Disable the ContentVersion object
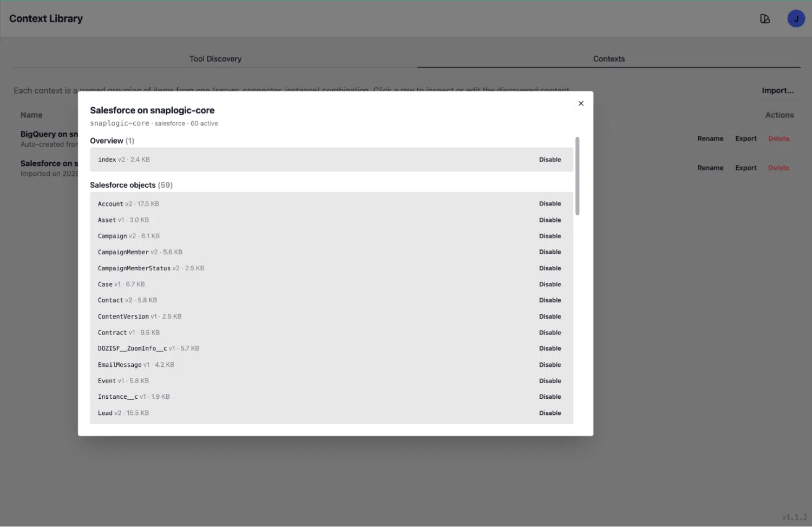The width and height of the screenshot is (812, 527). coord(550,317)
